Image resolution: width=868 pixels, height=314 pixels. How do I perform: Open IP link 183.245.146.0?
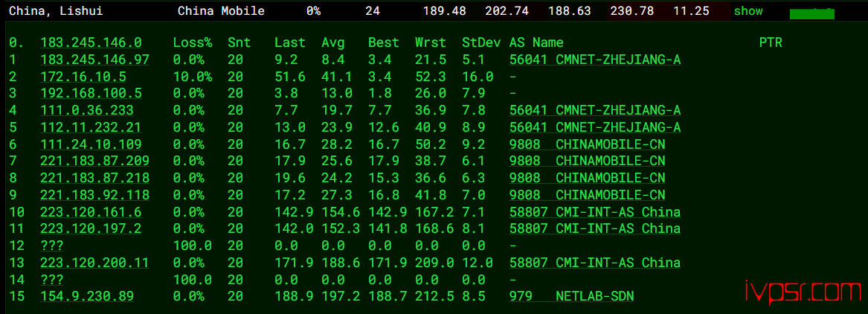tap(91, 42)
